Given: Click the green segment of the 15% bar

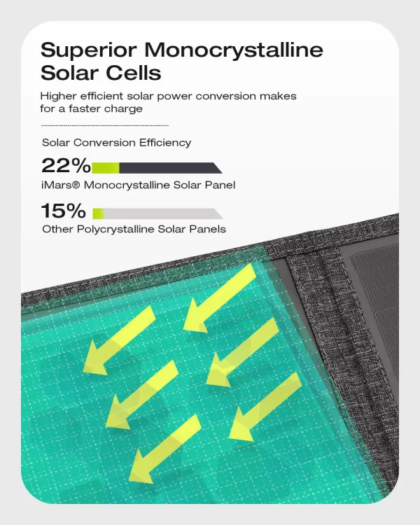Looking at the screenshot, I should point(98,213).
